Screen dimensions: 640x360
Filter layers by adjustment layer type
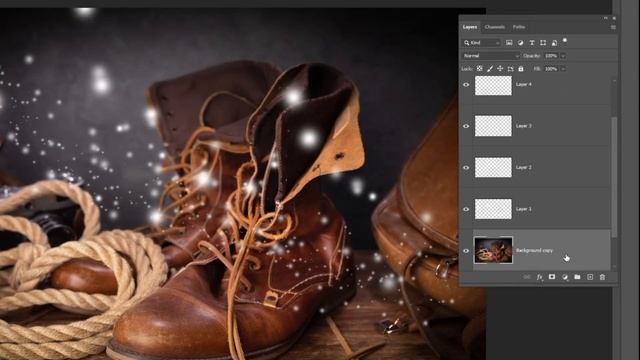tap(520, 42)
